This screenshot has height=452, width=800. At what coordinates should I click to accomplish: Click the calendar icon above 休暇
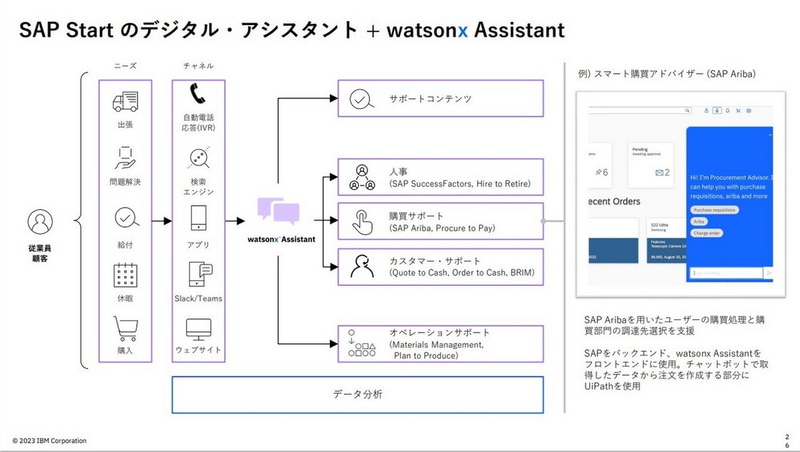coord(125,275)
